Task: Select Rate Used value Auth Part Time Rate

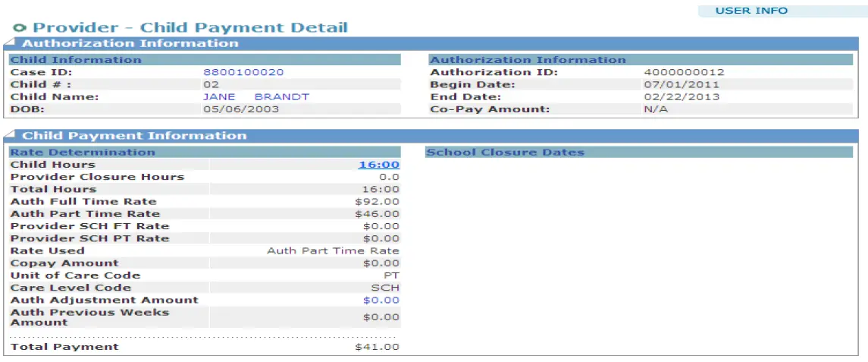Action: (x=334, y=250)
